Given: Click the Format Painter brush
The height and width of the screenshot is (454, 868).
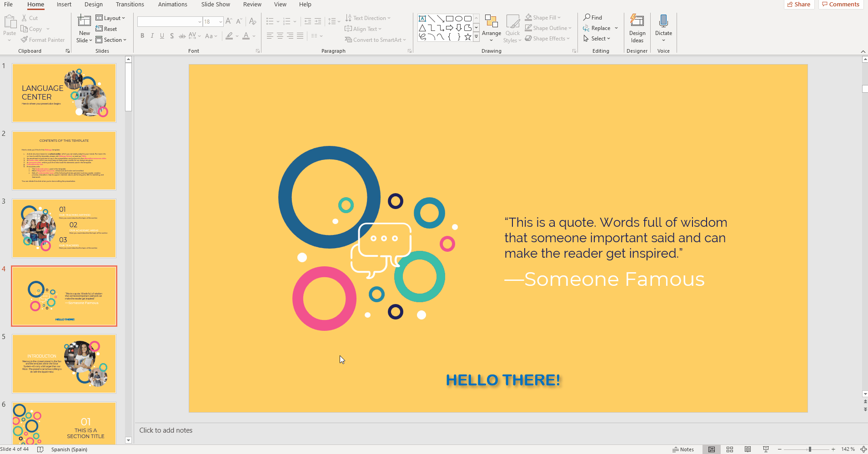Looking at the screenshot, I should (43, 40).
